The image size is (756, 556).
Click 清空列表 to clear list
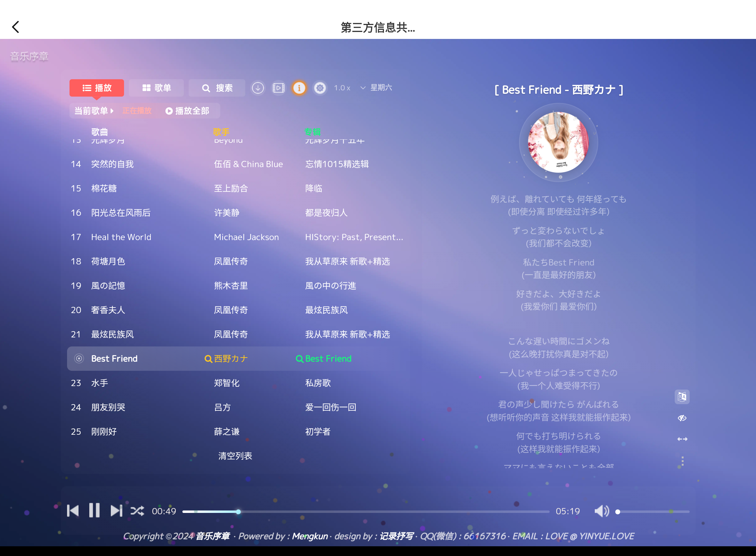235,456
